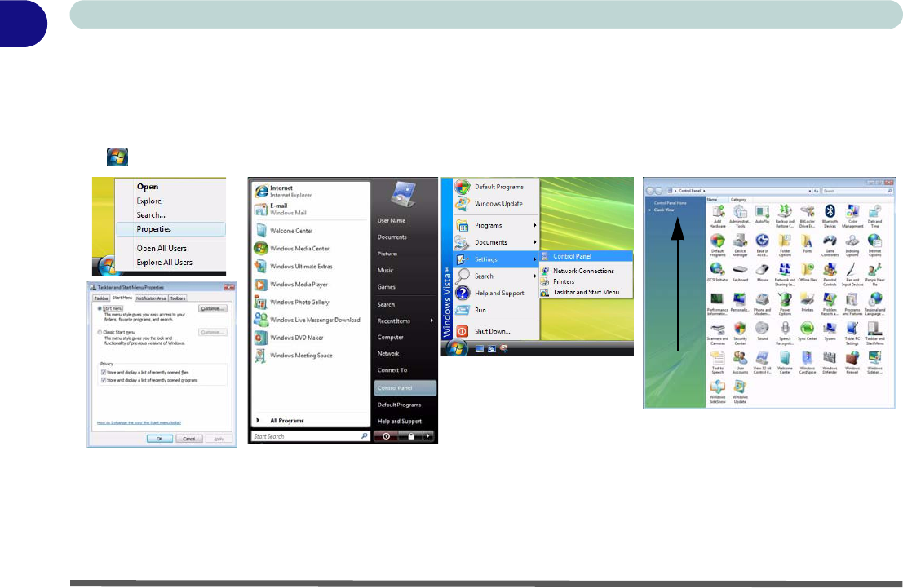Click the enabled Customize... button beside the Start menu option
Screen dimensions: 903x588
(x=213, y=309)
